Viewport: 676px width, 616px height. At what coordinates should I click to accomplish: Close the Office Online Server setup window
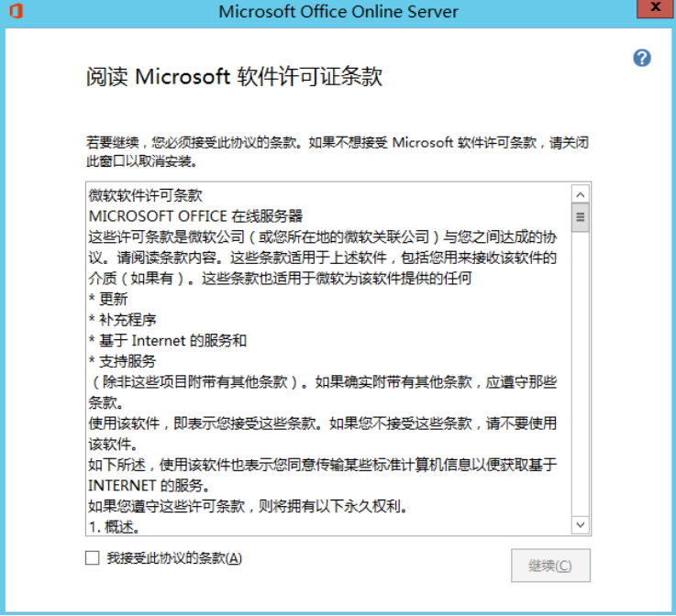pos(655,8)
